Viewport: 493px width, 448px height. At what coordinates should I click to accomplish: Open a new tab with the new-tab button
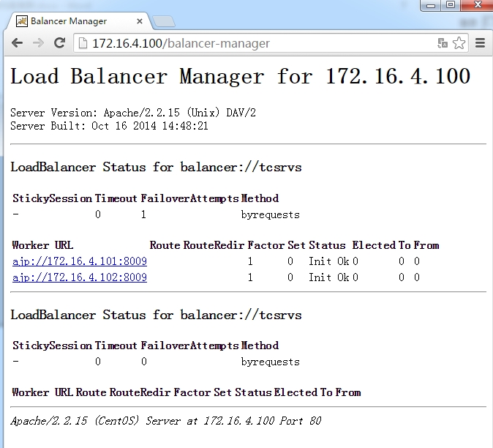[164, 21]
